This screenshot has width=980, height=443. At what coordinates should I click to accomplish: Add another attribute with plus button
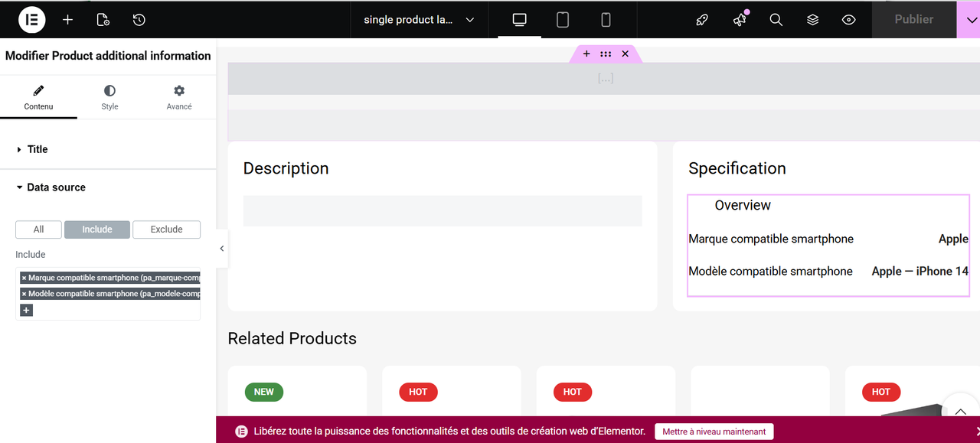[x=26, y=311]
